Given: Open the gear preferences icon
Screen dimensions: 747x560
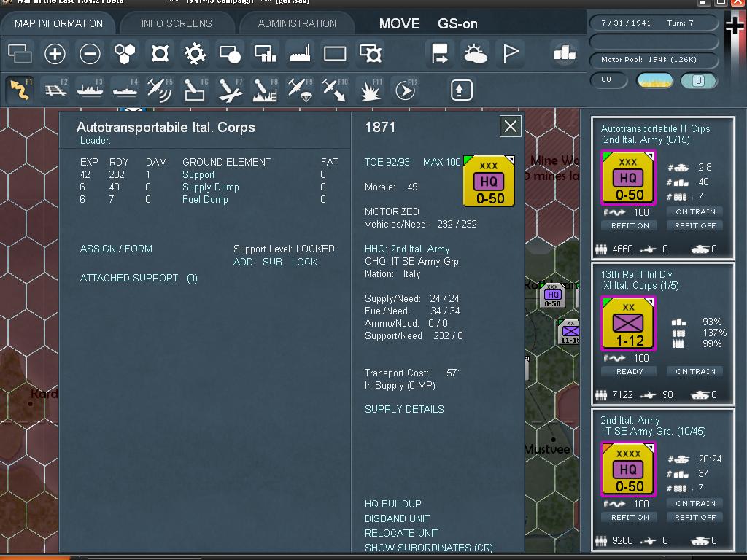Looking at the screenshot, I should pyautogui.click(x=195, y=53).
